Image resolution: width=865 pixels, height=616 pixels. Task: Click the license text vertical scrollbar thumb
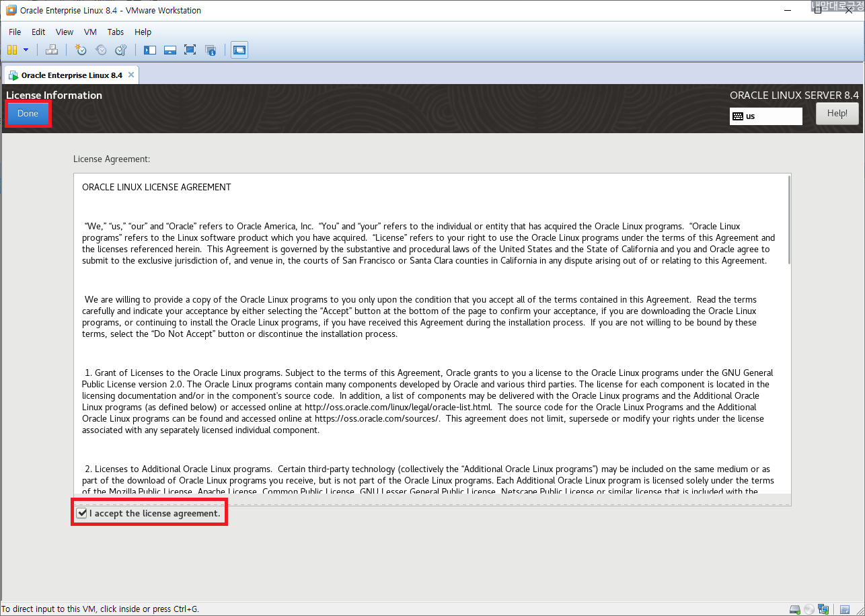pos(788,220)
